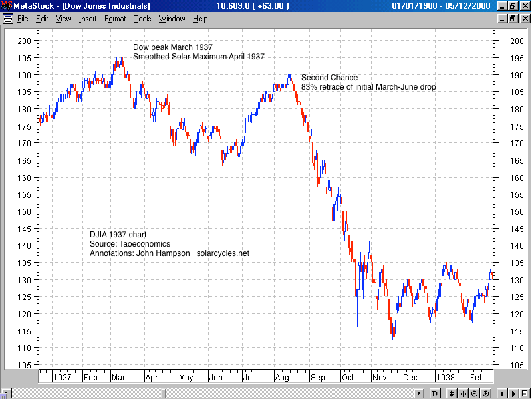Open the chart list icon at bottom right
Screen dimensions: 532x399
[524, 394]
